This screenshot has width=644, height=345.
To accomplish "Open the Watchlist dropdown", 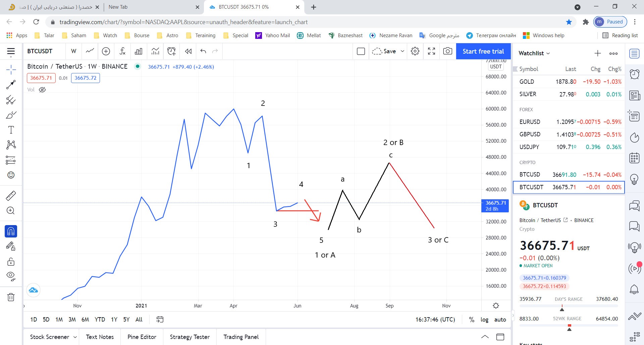I will coord(534,53).
